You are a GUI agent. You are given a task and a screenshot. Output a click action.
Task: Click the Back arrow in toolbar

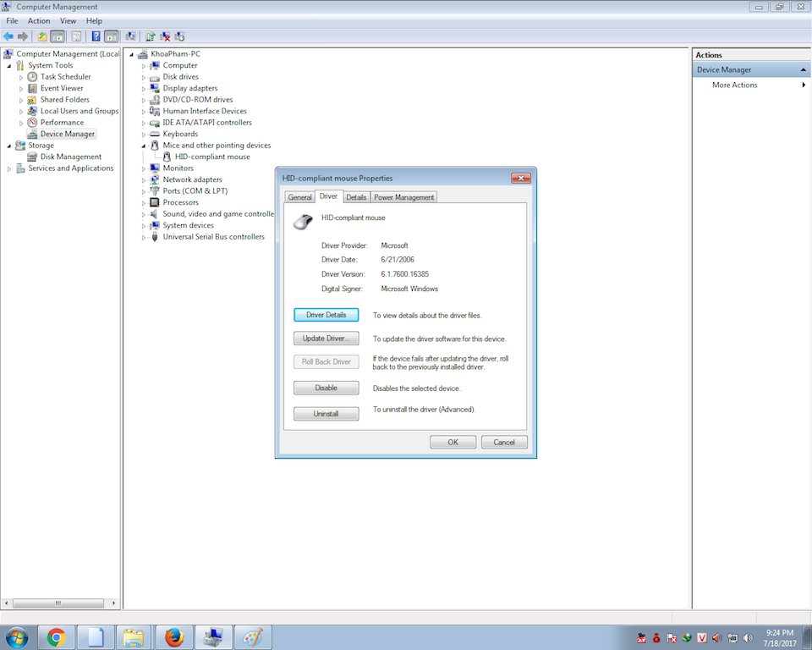[x=8, y=36]
